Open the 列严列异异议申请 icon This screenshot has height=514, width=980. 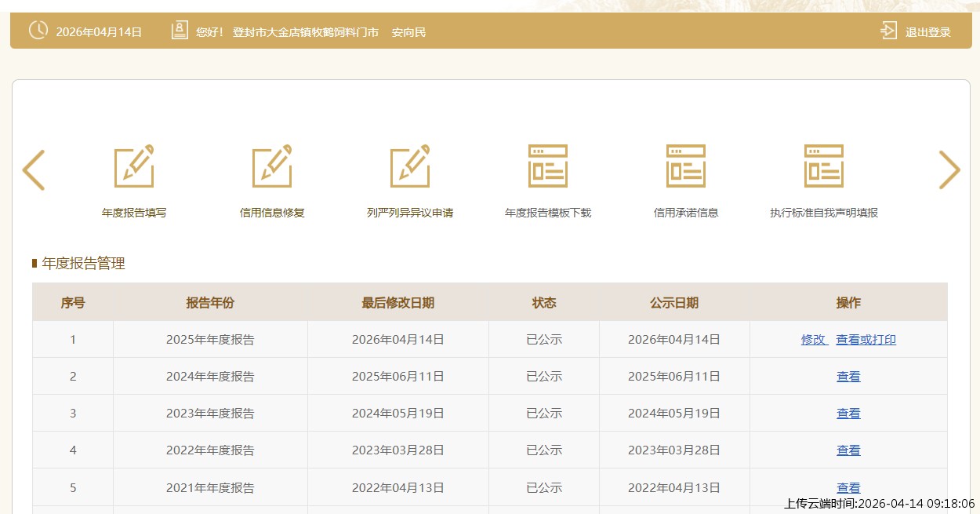tap(410, 166)
